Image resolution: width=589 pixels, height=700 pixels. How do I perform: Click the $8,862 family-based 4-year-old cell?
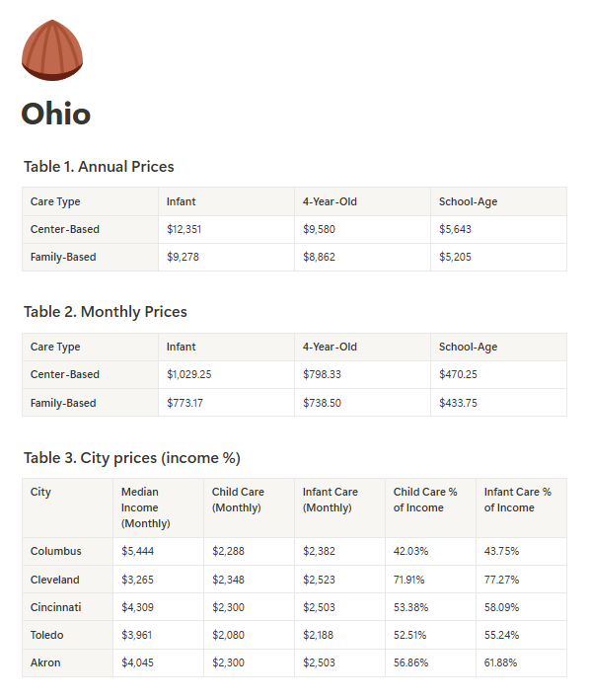click(x=362, y=257)
